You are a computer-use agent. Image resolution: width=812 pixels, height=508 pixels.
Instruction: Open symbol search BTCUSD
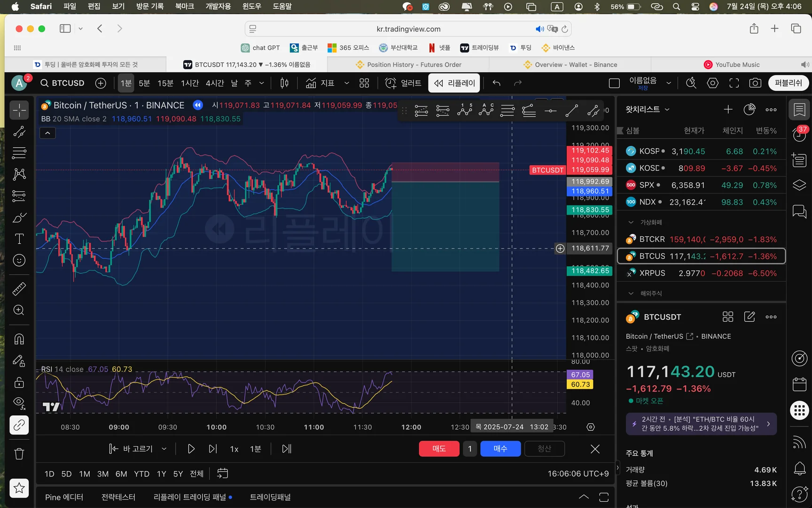pos(62,83)
